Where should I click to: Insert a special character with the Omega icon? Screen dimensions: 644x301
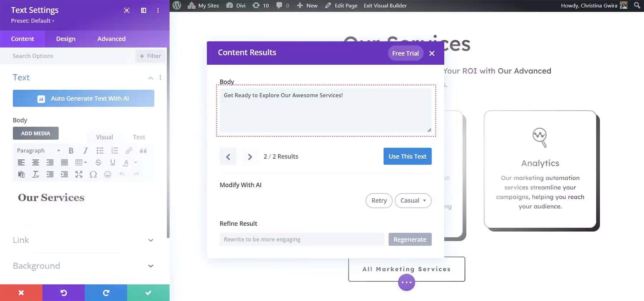click(x=93, y=174)
